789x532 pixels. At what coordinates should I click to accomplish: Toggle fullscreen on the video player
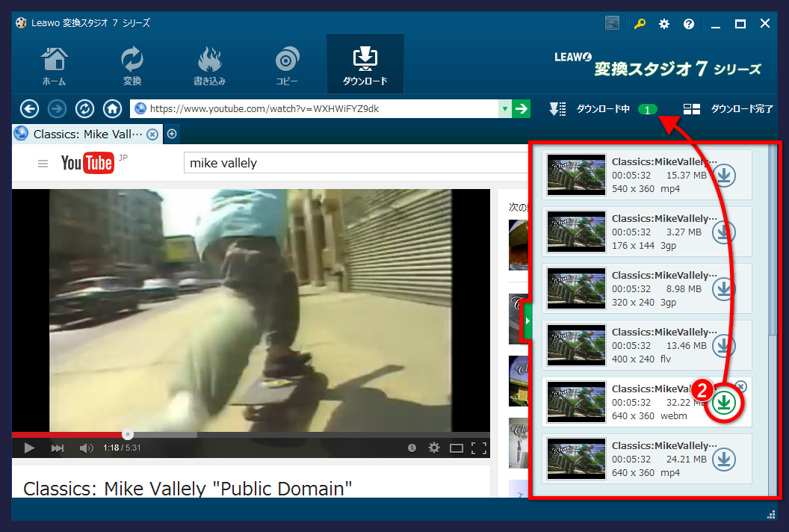[479, 448]
